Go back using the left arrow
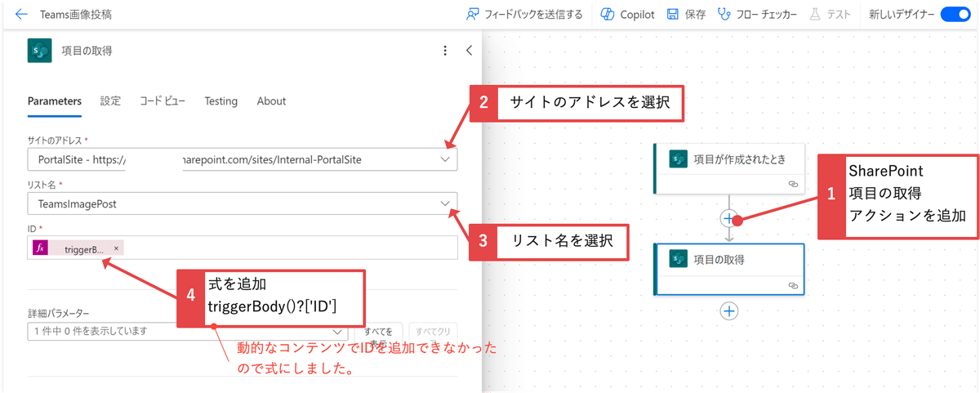 21,14
